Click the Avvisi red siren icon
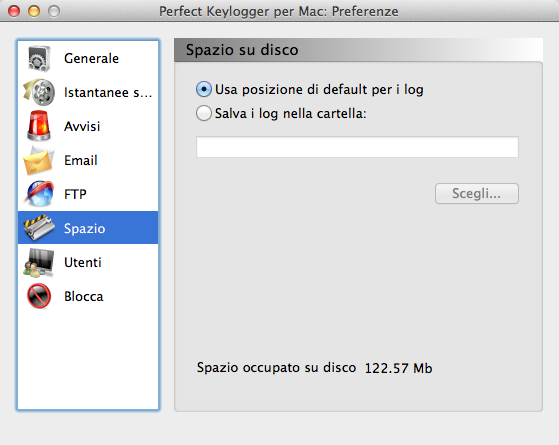The height and width of the screenshot is (445, 559). (x=39, y=126)
